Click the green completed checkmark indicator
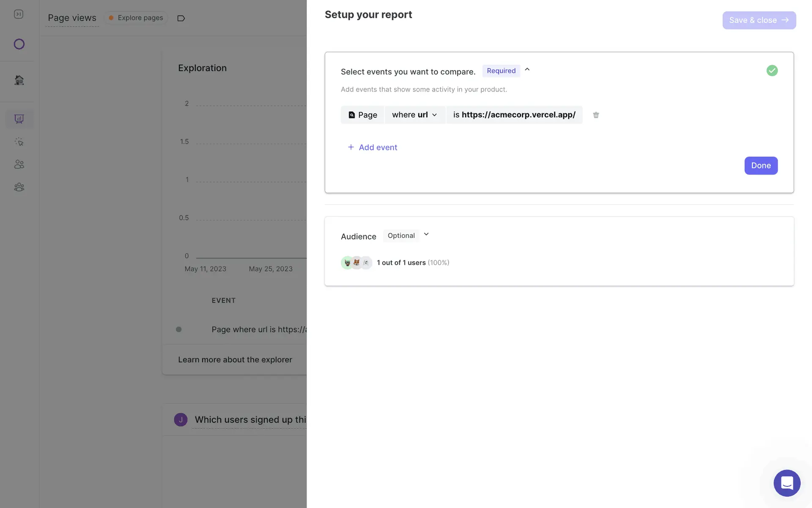 click(772, 71)
